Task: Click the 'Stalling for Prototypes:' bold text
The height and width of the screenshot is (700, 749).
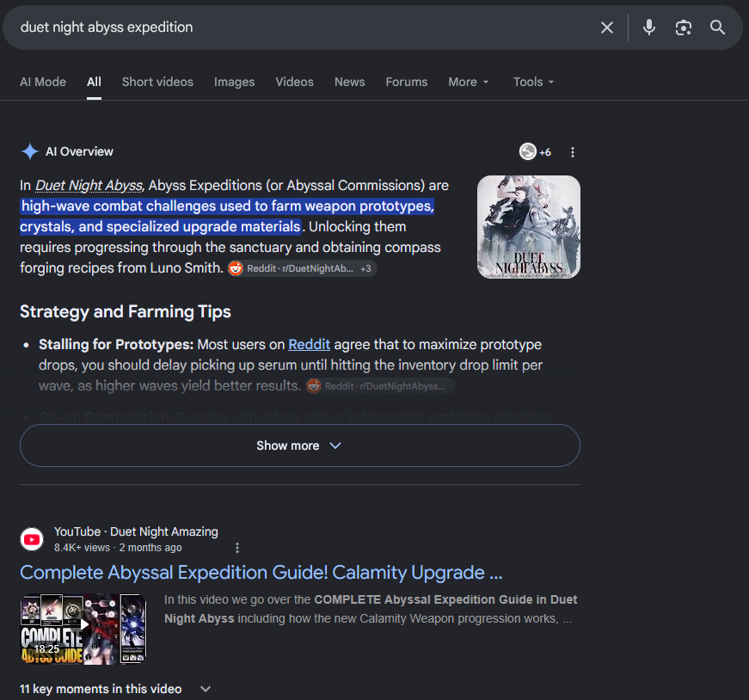Action: click(116, 345)
